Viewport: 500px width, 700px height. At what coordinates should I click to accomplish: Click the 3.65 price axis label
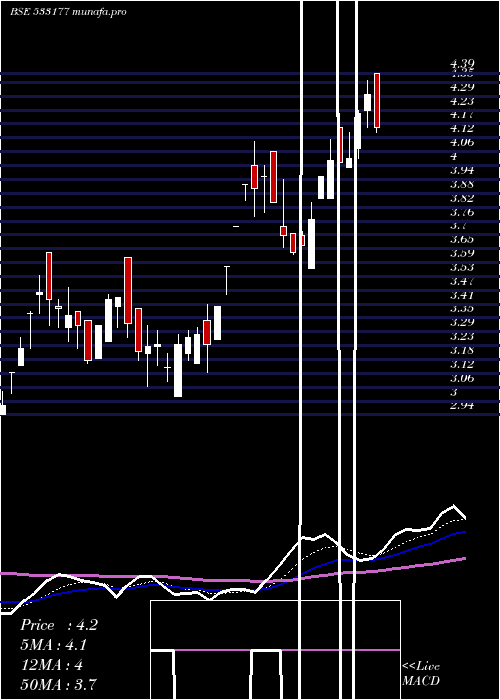(462, 239)
